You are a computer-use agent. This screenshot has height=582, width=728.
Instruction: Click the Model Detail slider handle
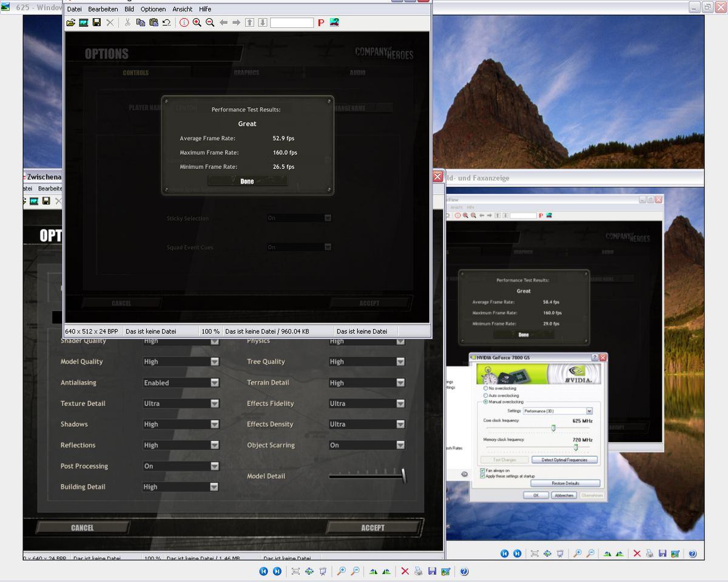coord(403,476)
